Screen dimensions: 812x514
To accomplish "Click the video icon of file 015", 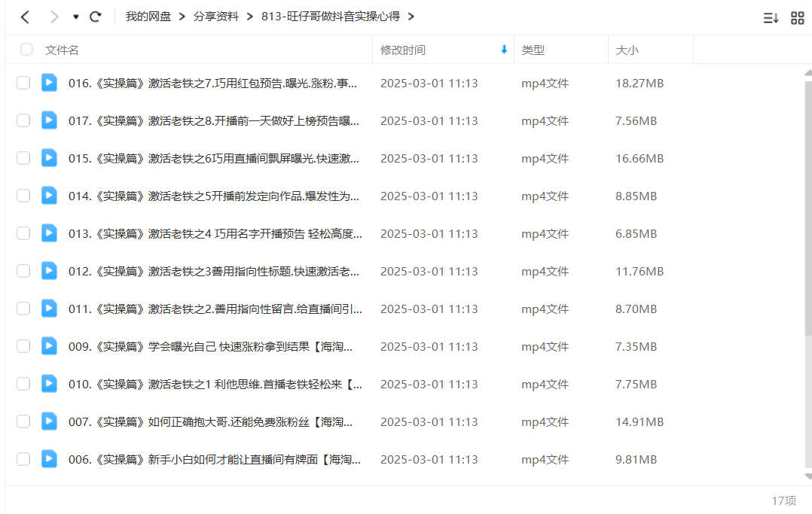I will click(49, 157).
